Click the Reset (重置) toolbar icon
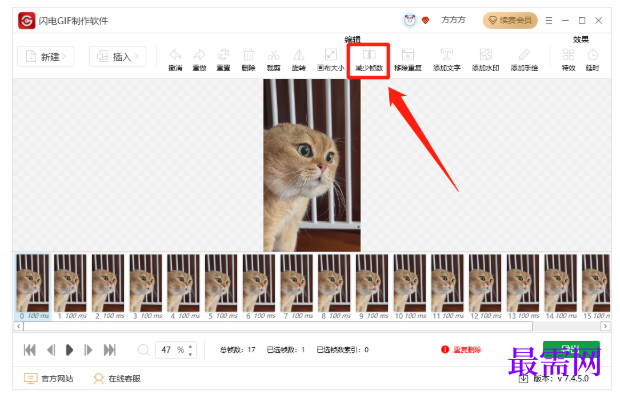Viewport: 620px width, 393px height. coord(223,55)
